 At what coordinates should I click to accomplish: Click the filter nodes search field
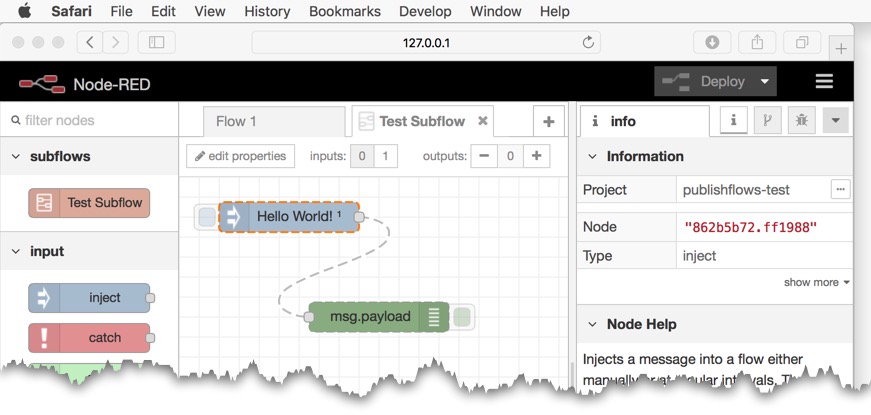89,120
